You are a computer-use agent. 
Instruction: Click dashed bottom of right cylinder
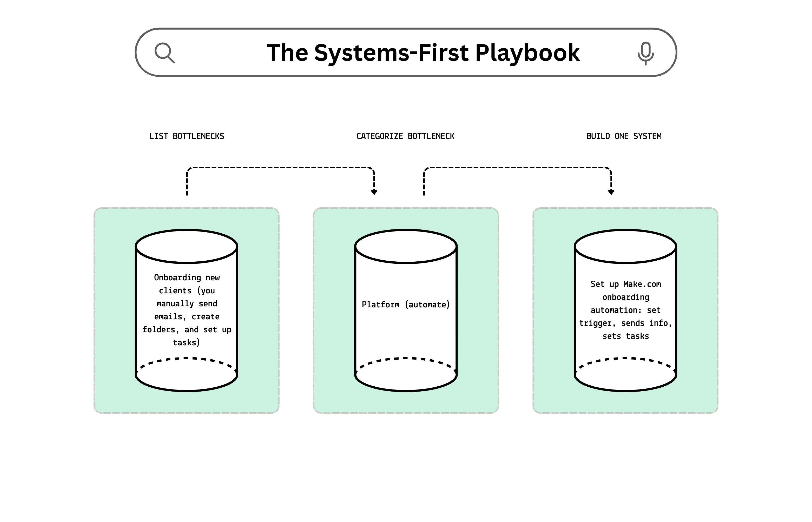[625, 358]
